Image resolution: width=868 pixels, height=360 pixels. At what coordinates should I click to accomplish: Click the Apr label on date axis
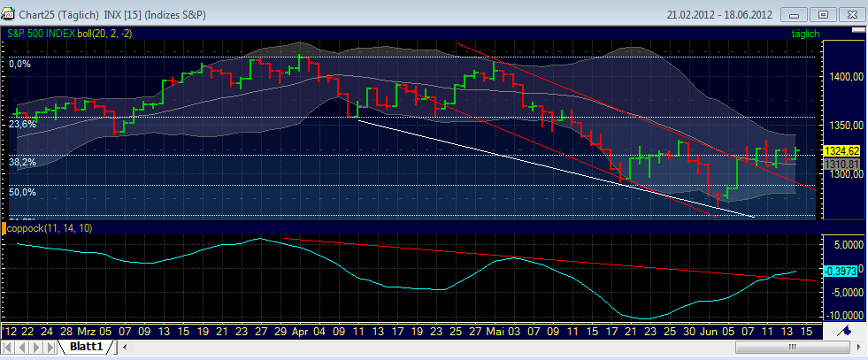(x=299, y=332)
